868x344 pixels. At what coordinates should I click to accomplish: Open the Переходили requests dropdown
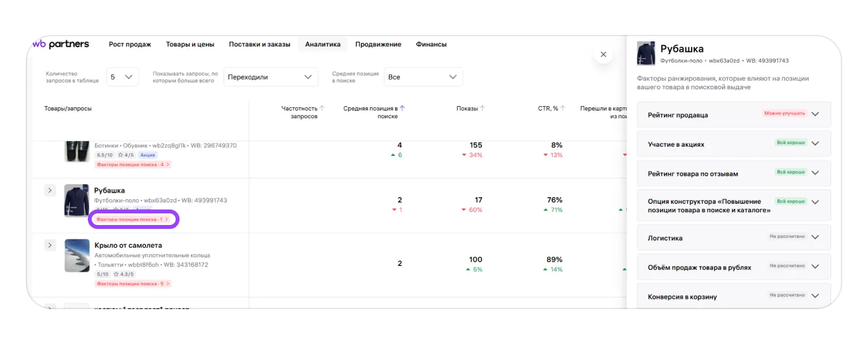[x=271, y=77]
